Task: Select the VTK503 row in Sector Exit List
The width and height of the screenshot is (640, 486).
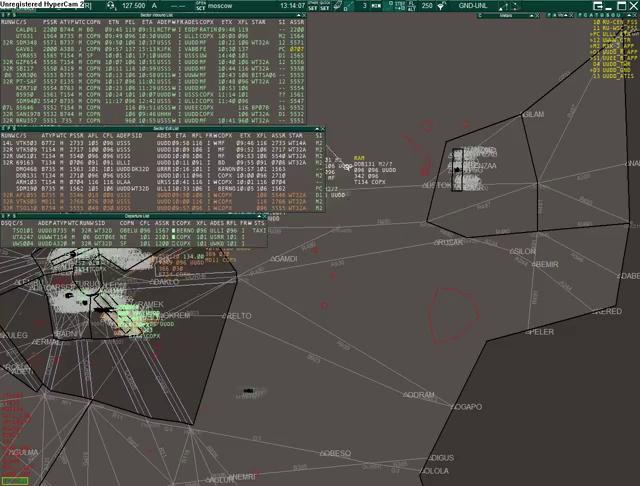Action: (x=162, y=143)
